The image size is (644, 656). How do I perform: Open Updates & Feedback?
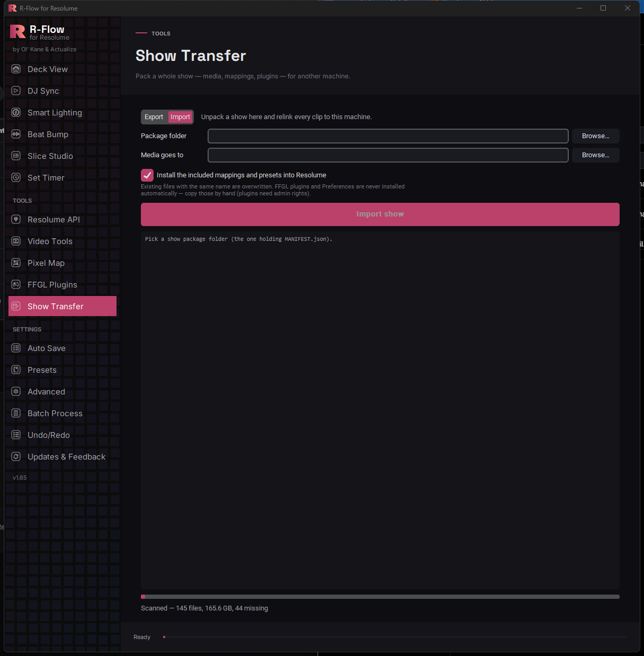pos(62,456)
